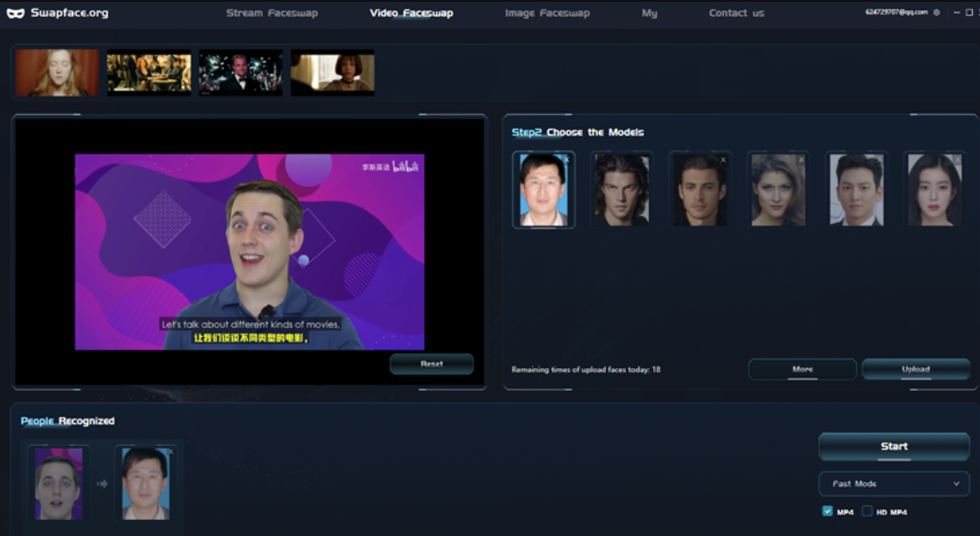
Task: Switch to Image Faceswap tab
Action: (x=547, y=13)
